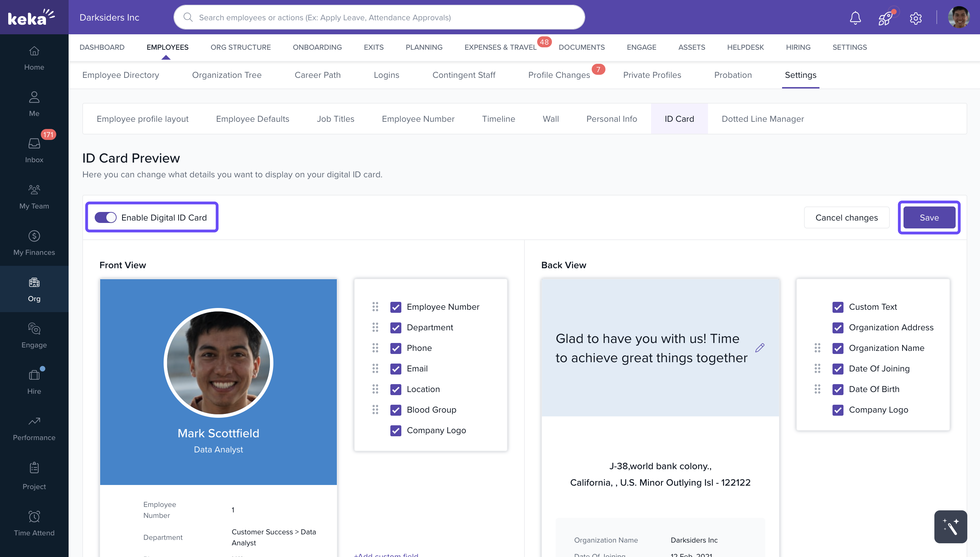Click the magic wand assistant icon
Viewport: 980px width, 557px height.
[950, 526]
